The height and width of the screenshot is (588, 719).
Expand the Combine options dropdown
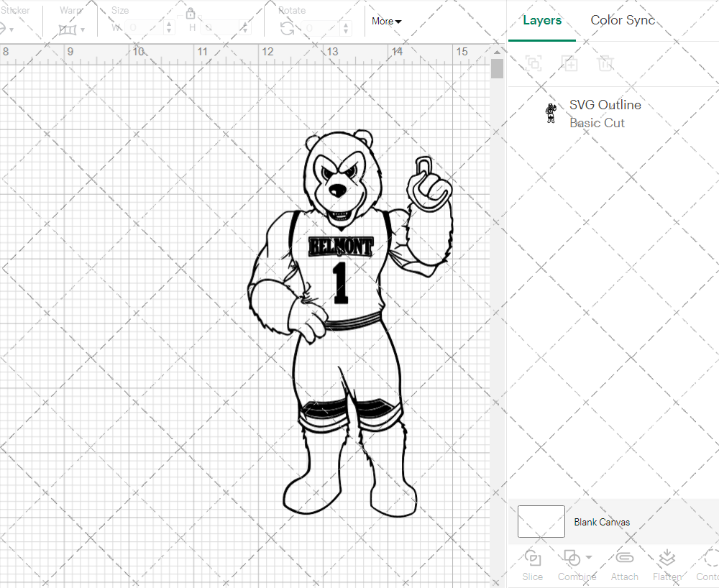[587, 559]
